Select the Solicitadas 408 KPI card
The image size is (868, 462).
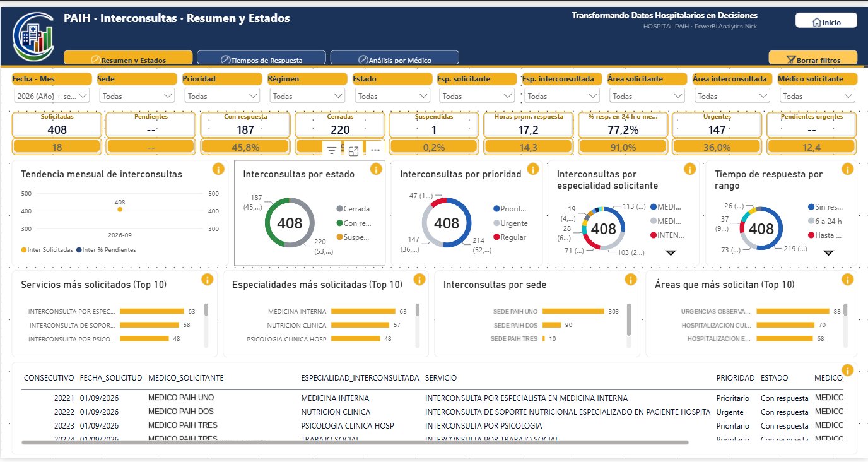[57, 125]
